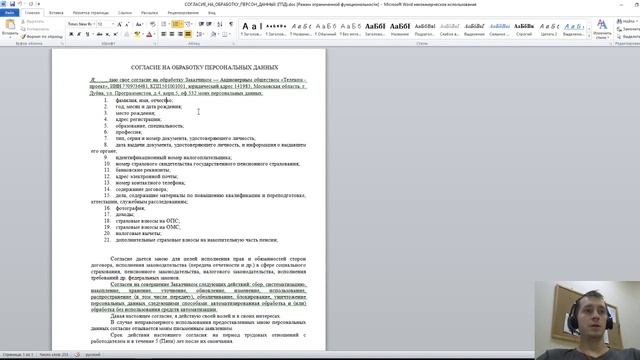Apply the Строгий (Strong) style
The width and height of the screenshot is (640, 360).
pyautogui.click(x=524, y=29)
